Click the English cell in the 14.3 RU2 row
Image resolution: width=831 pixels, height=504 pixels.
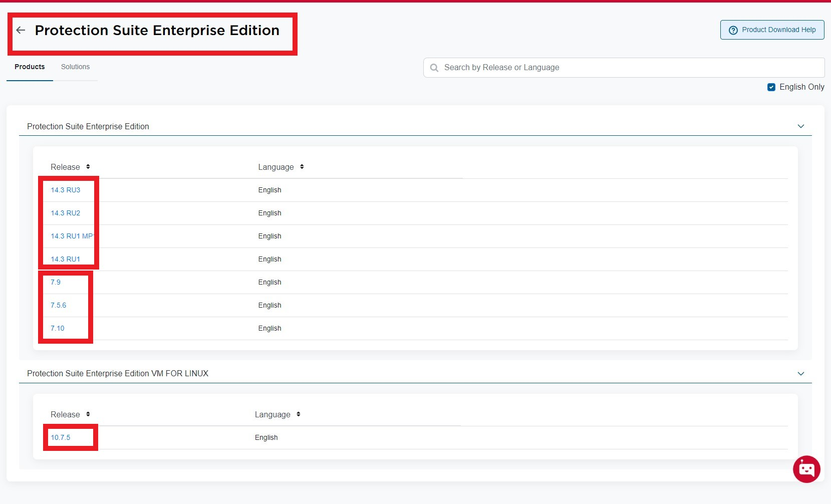click(x=269, y=213)
